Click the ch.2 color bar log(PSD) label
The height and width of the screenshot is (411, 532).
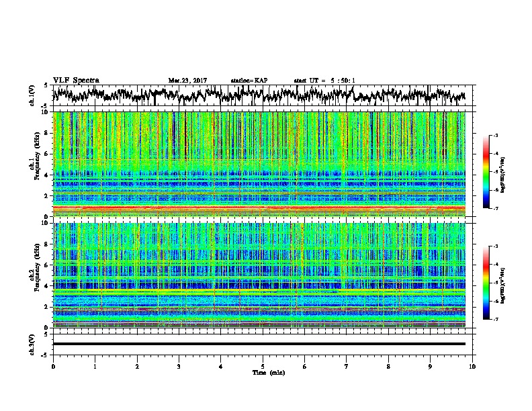pyautogui.click(x=503, y=286)
